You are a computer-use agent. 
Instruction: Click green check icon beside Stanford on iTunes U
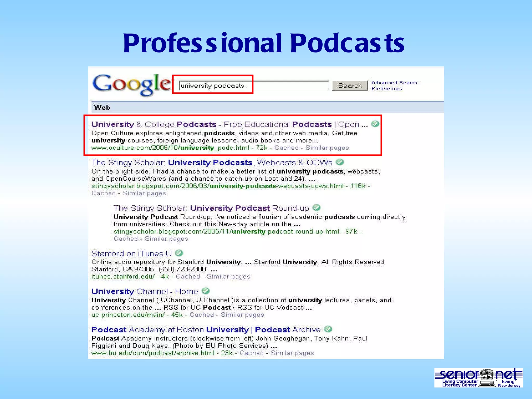(x=179, y=253)
